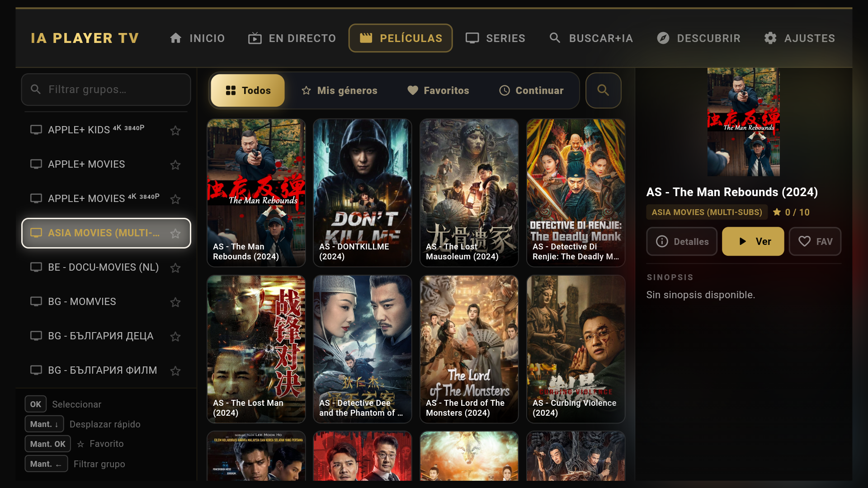Open the INICIO home tab
The image size is (868, 488).
click(x=197, y=38)
